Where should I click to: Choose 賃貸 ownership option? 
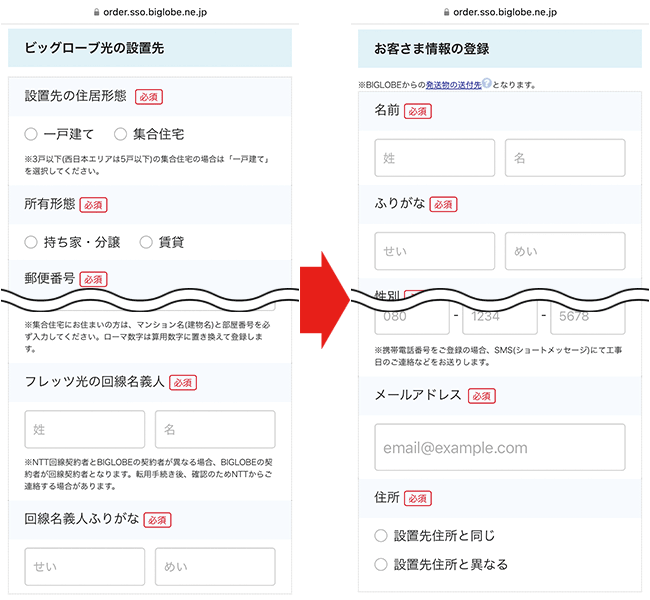[x=146, y=242]
